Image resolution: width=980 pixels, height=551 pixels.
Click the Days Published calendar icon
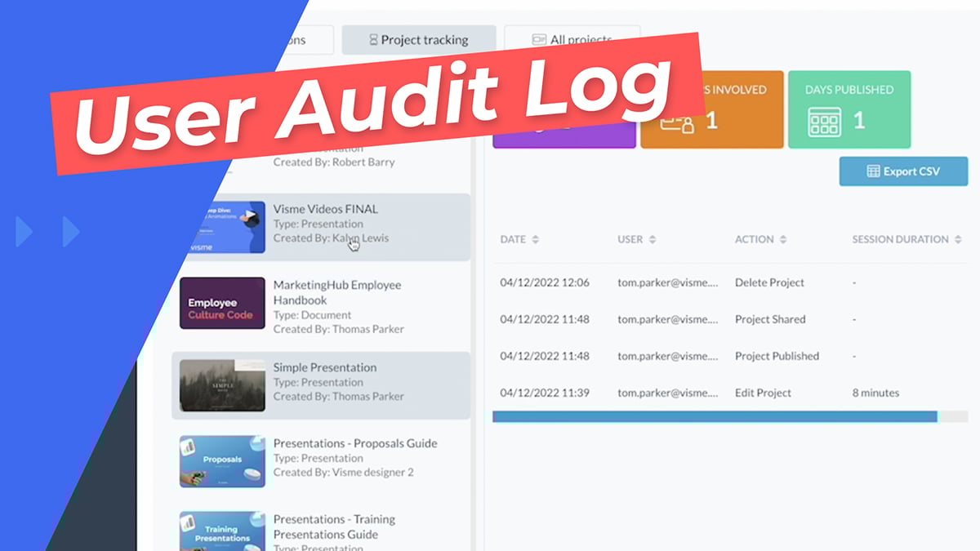(824, 122)
